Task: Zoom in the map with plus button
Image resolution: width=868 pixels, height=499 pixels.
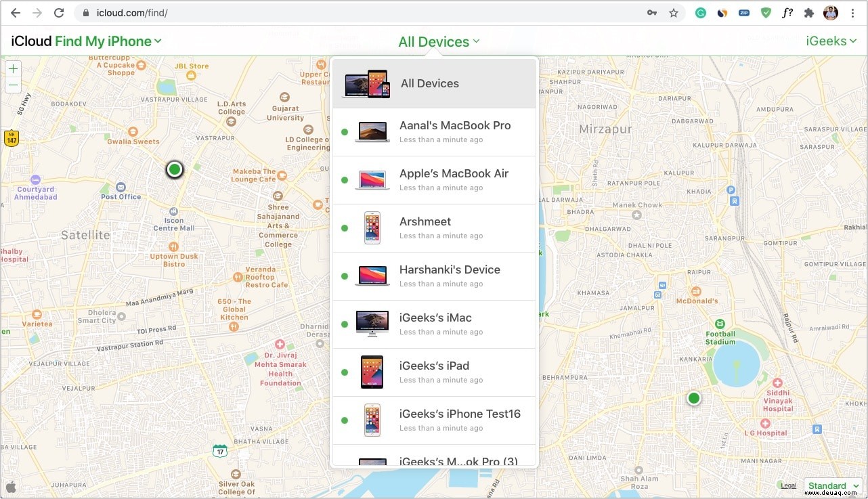Action: point(13,69)
